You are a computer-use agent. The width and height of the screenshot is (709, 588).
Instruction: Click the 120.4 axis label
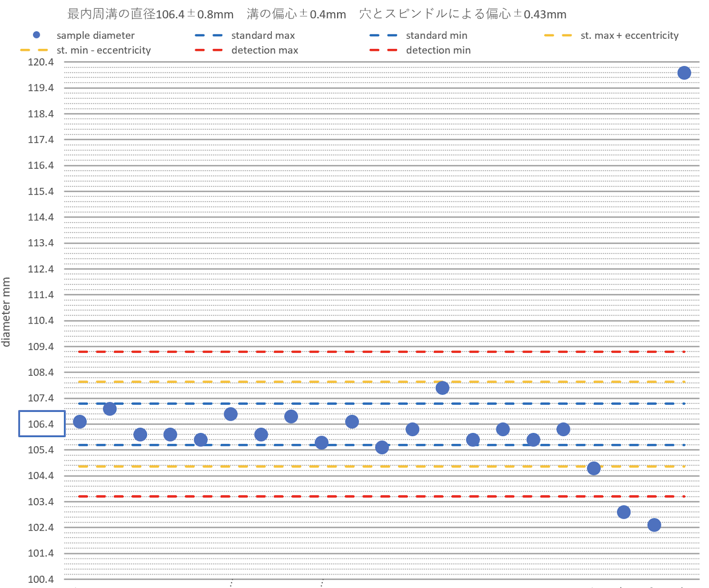[41, 62]
